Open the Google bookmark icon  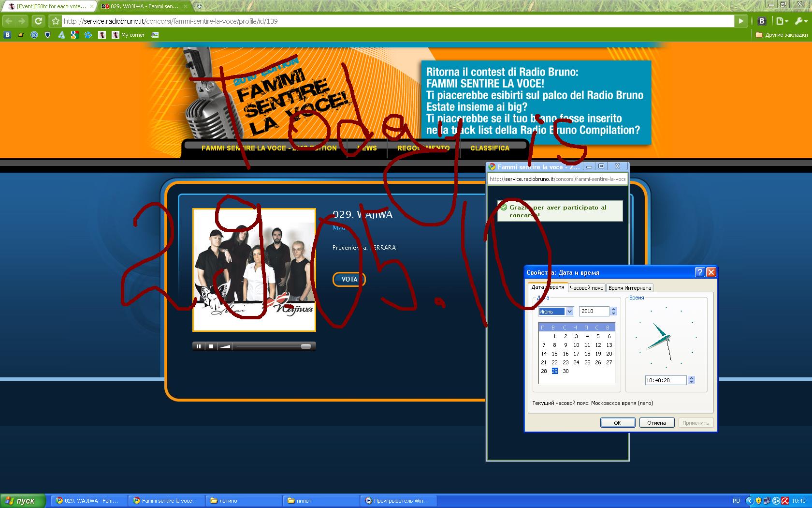coord(74,35)
